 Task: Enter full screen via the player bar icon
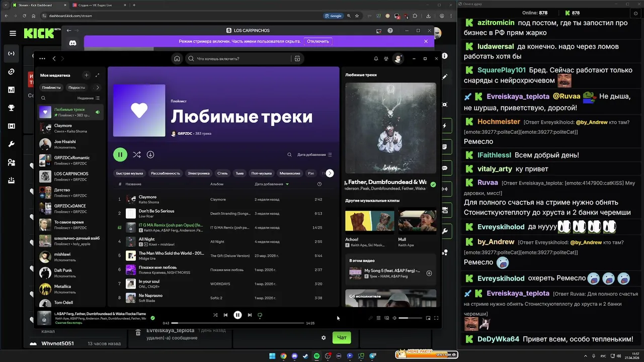coord(436,318)
